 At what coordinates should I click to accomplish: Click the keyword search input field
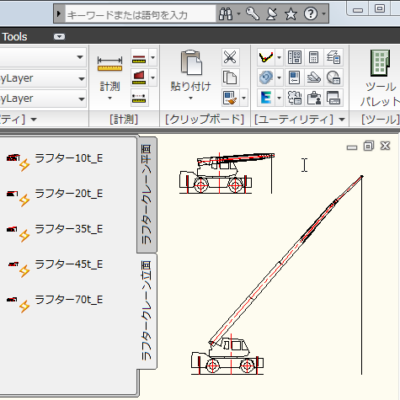tap(140, 14)
